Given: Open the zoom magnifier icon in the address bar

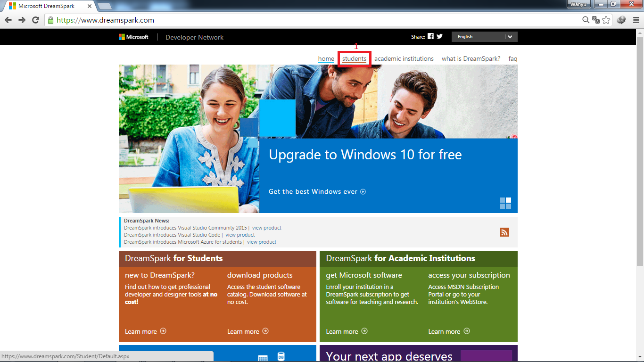Looking at the screenshot, I should [x=586, y=20].
